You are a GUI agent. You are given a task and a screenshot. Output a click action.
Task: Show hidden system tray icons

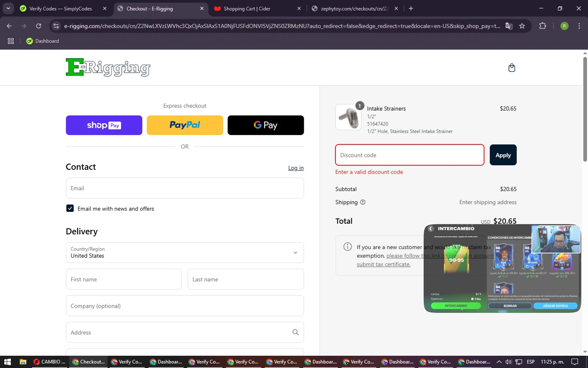(499, 362)
